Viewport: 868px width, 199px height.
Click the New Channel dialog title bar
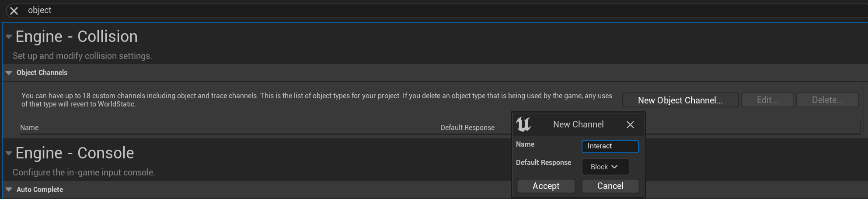[x=578, y=124]
